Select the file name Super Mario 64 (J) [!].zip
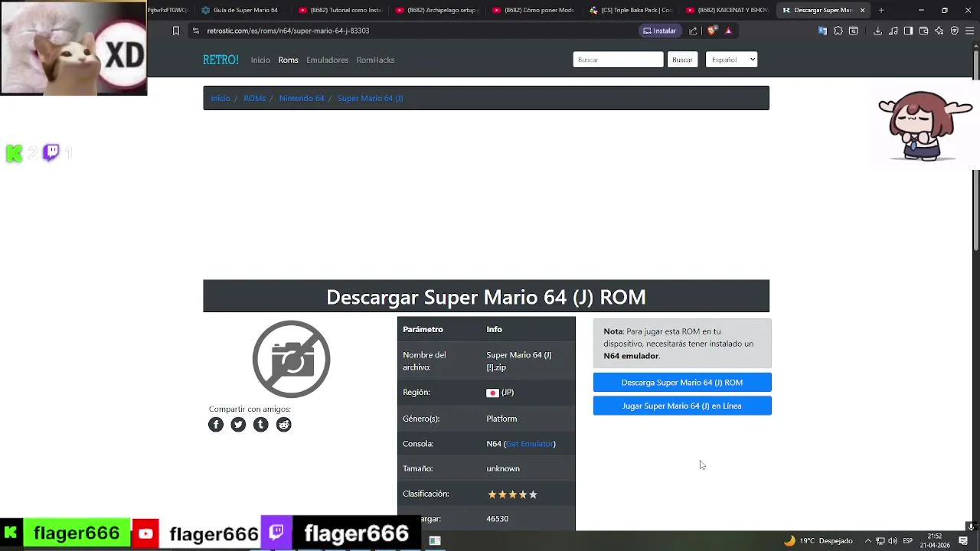Image resolution: width=980 pixels, height=551 pixels. click(519, 361)
